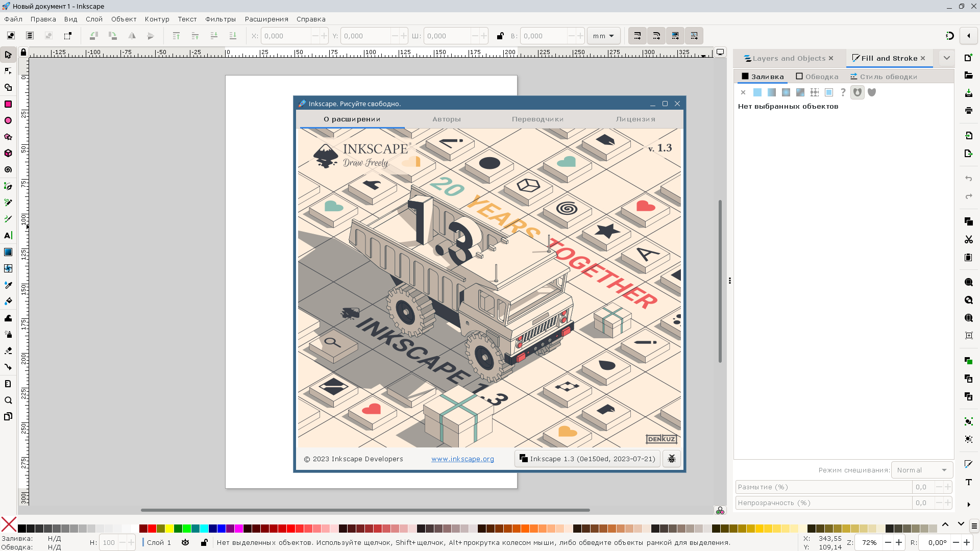Expand the docked dialogs chevron menu
Image resolution: width=980 pixels, height=551 pixels.
947,58
